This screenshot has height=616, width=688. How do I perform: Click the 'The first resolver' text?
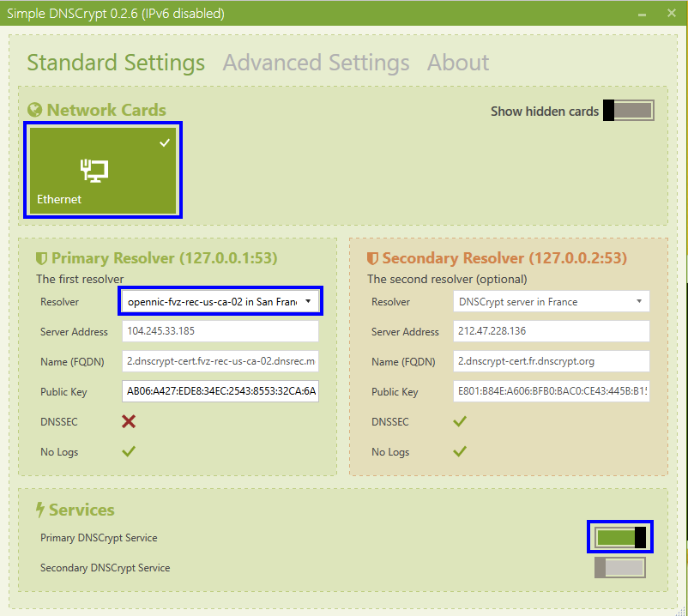point(80,279)
